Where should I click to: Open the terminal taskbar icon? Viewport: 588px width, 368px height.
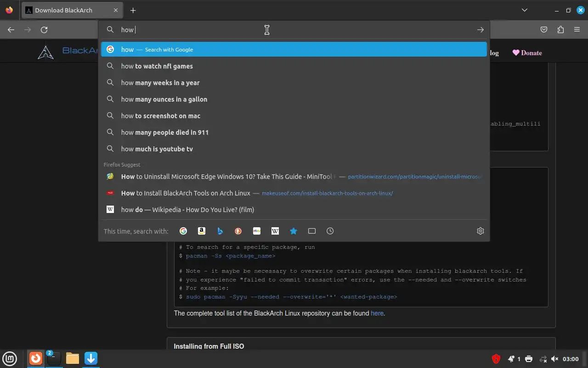click(x=54, y=358)
